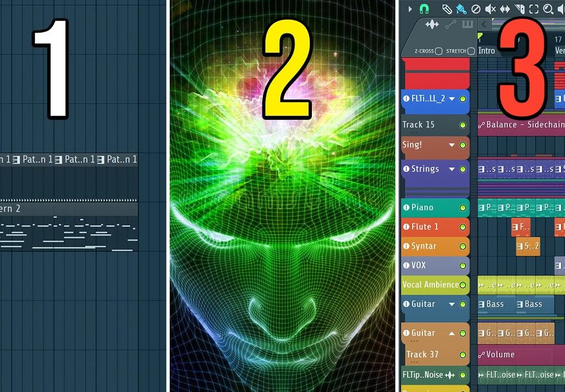Select the delete (circle-slash) tool
This screenshot has height=392, width=565.
(x=476, y=9)
